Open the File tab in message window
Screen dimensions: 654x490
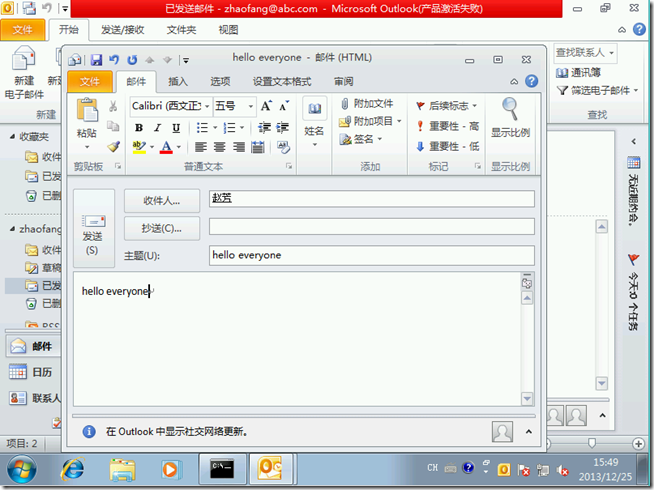(90, 81)
